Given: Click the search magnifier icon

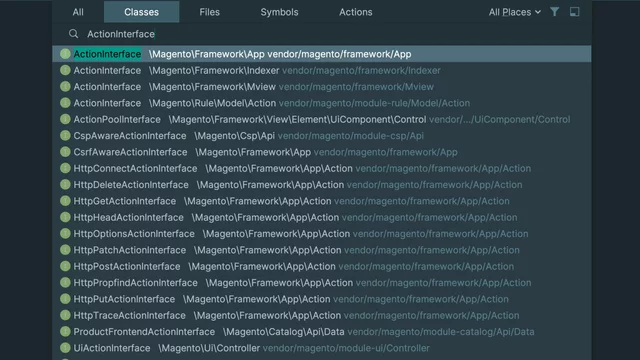Looking at the screenshot, I should click(73, 34).
